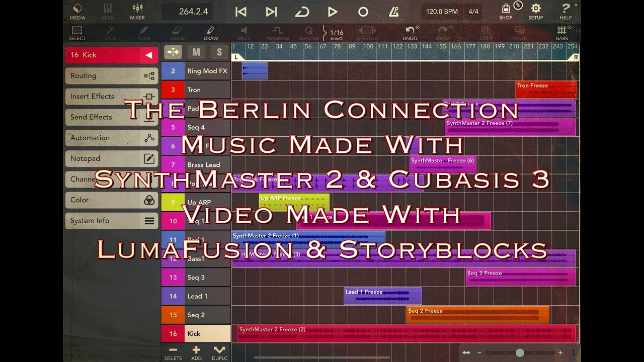Open the 1/16 AutoQ quantize setting
Viewport: 644px width, 362px height.
tap(336, 34)
